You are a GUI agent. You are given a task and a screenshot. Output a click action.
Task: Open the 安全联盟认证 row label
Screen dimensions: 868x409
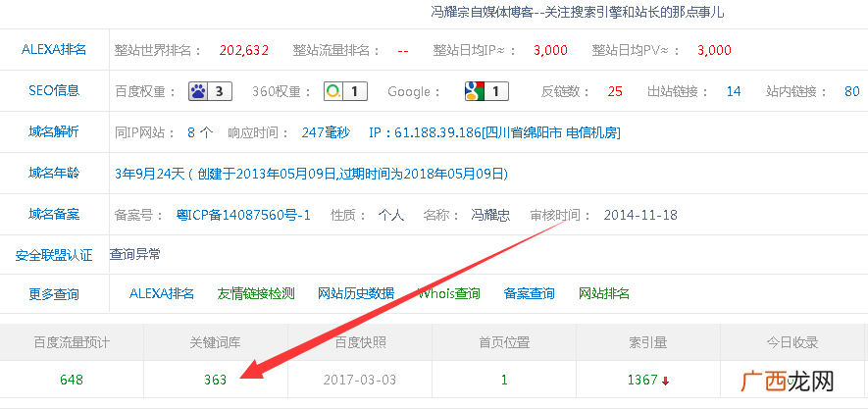[54, 255]
